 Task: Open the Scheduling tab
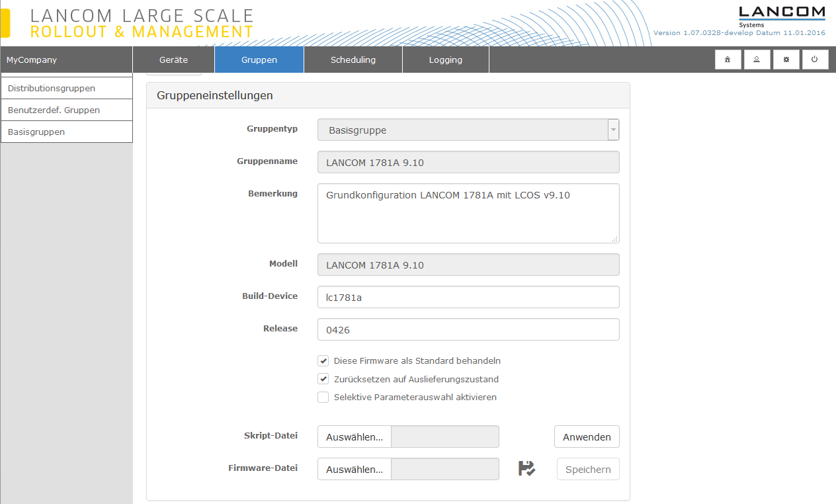(x=353, y=60)
